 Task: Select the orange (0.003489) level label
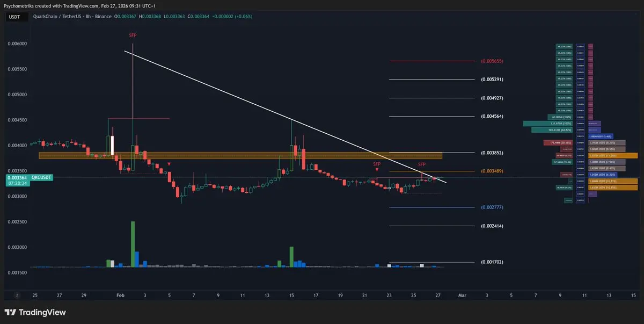tap(492, 171)
